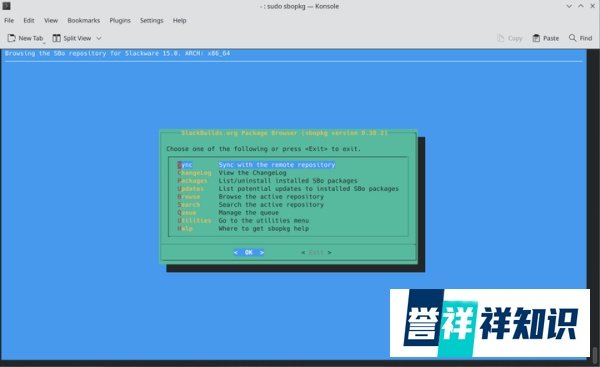Click 'Go to the utilities menu' text

coord(264,221)
